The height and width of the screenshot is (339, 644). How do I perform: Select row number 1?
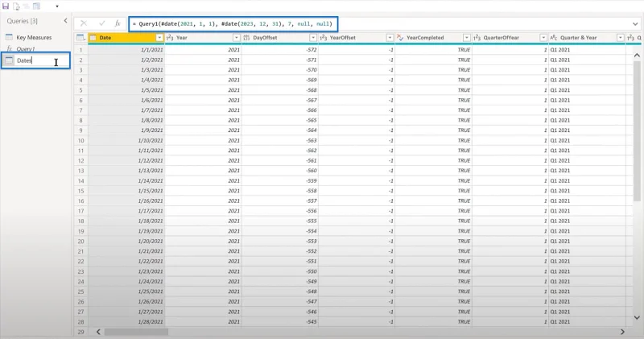(81, 50)
